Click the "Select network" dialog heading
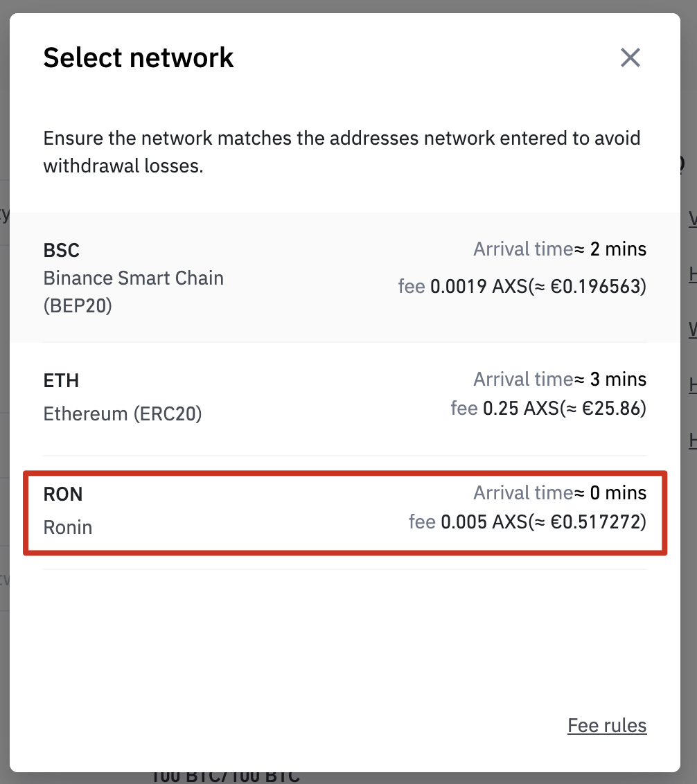The image size is (697, 784). point(139,57)
